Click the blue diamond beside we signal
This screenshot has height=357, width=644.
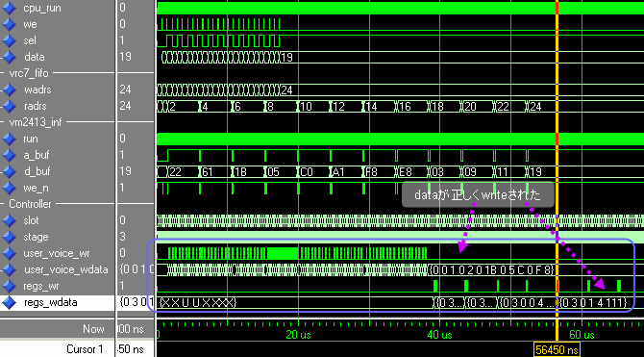coord(9,24)
